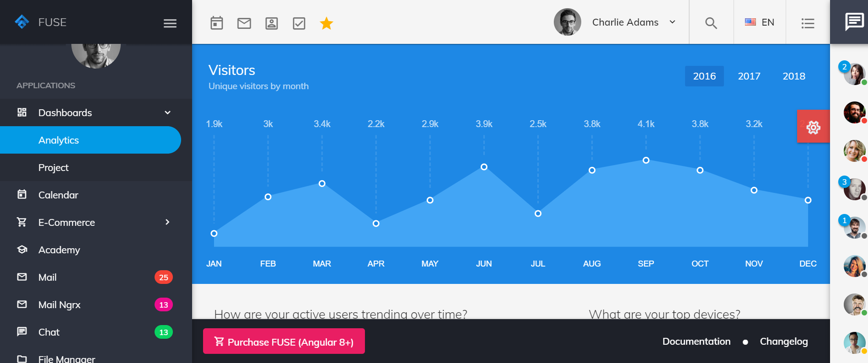Toggle the sidebar with hamburger icon
The width and height of the screenshot is (868, 363).
click(170, 23)
